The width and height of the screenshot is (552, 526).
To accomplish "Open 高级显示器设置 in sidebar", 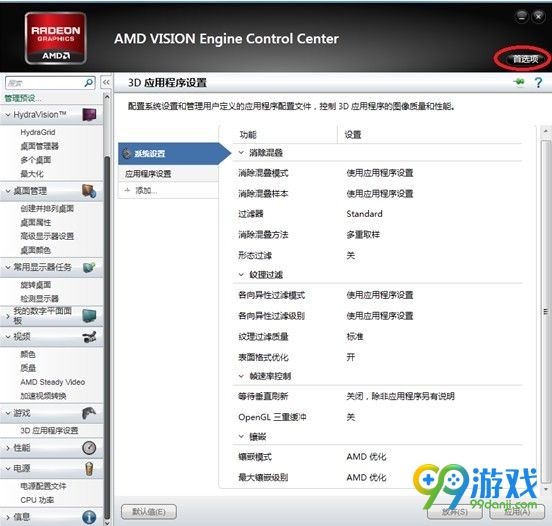I will point(47,236).
